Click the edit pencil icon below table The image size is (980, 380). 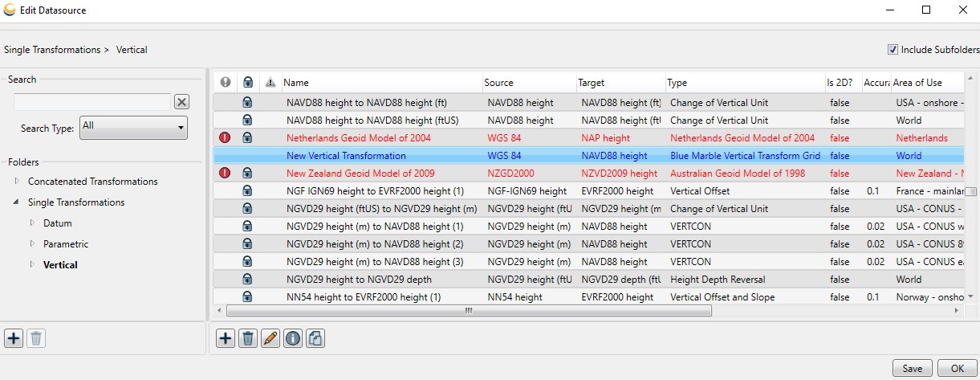[x=270, y=338]
